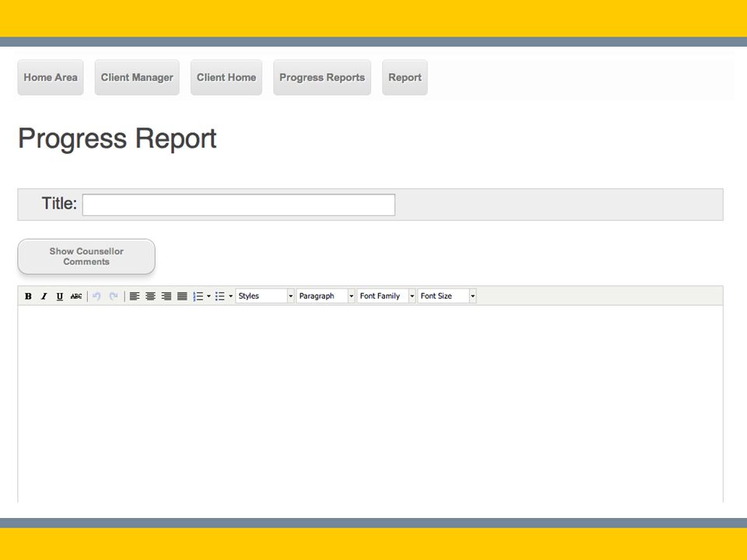The height and width of the screenshot is (560, 747).
Task: Apply strikethrough (ABC) formatting
Action: 76,296
